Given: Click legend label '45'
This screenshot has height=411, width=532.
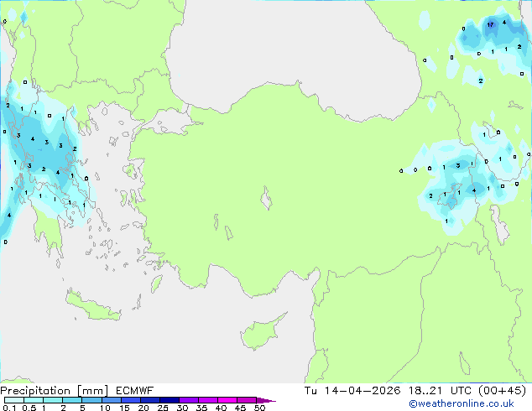Looking at the screenshot, I should (240, 408).
